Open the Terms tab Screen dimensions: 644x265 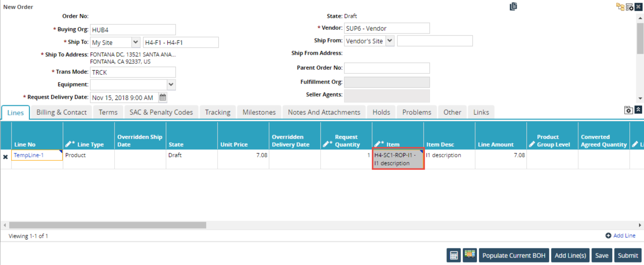click(108, 112)
